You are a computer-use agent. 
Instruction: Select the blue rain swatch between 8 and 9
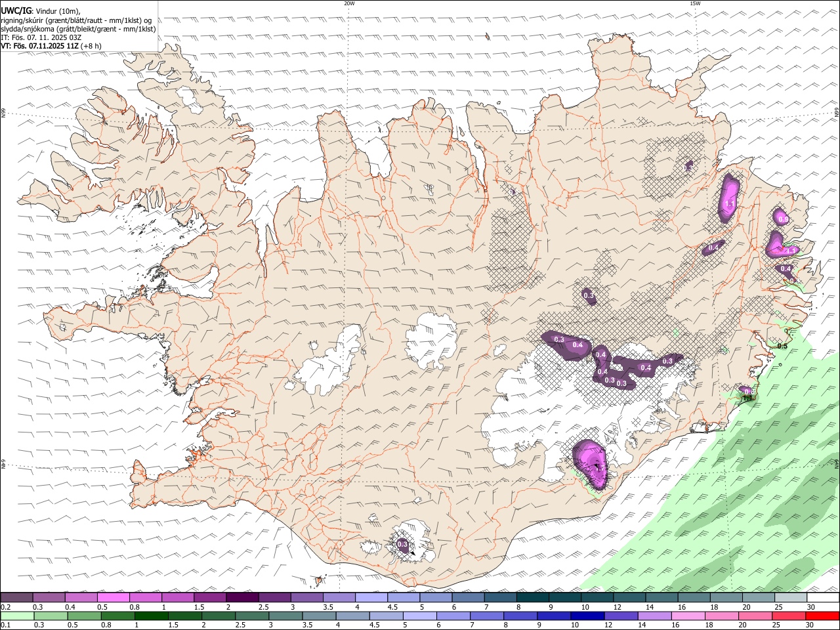(x=520, y=616)
